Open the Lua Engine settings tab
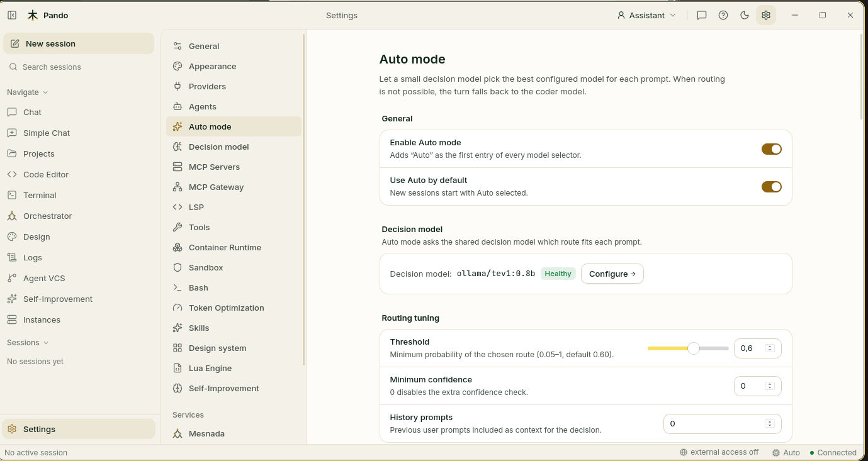868x461 pixels. (234, 368)
